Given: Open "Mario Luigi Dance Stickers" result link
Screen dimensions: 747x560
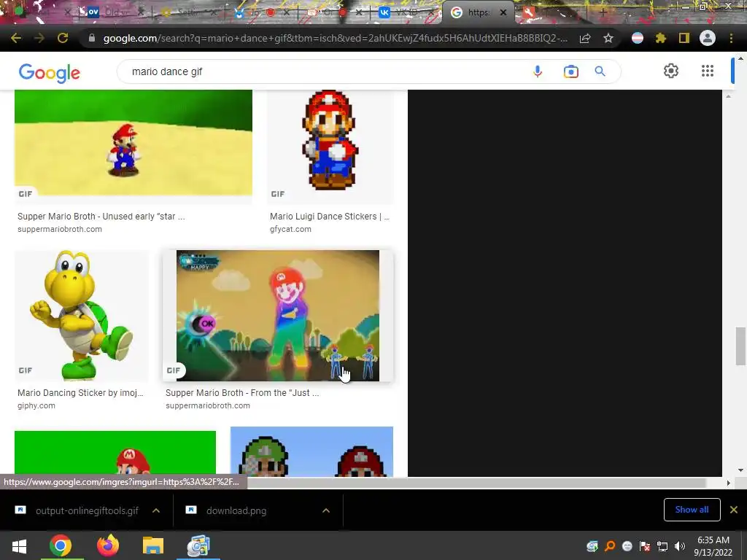Looking at the screenshot, I should click(330, 216).
